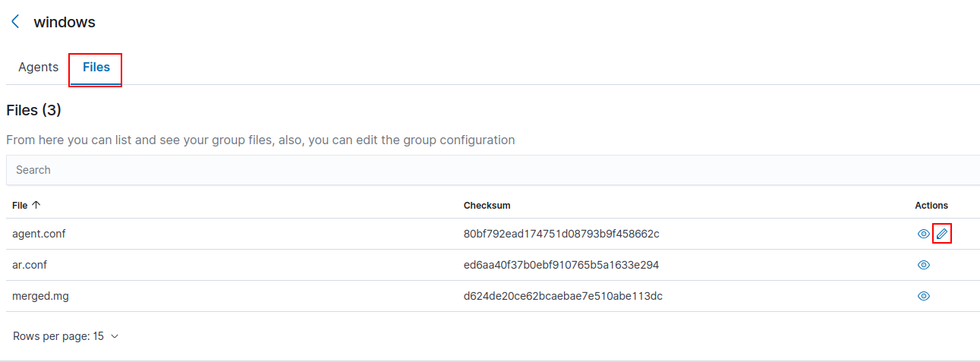Click the merged.mg file name
Screen dimensions: 980x362
coord(40,296)
